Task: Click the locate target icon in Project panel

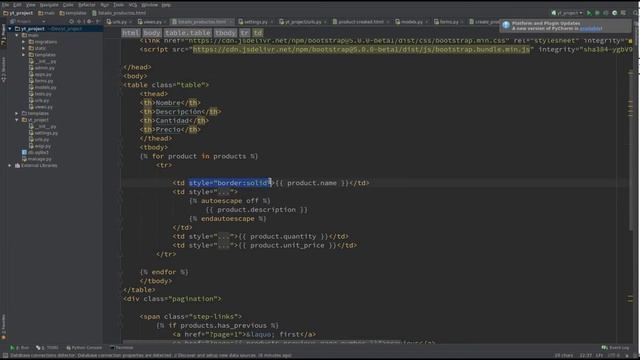Action: pos(71,21)
